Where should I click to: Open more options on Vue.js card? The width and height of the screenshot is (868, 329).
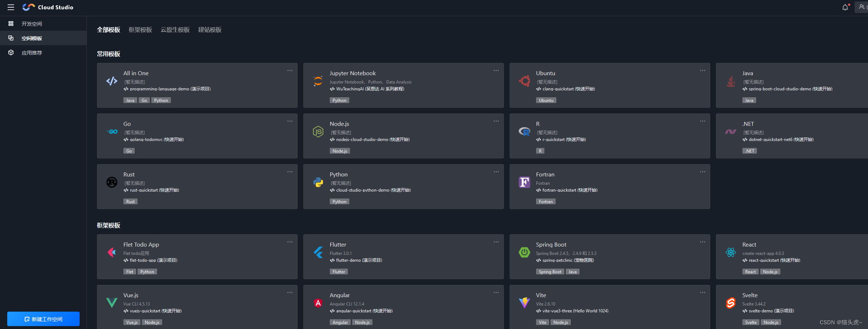pos(290,292)
